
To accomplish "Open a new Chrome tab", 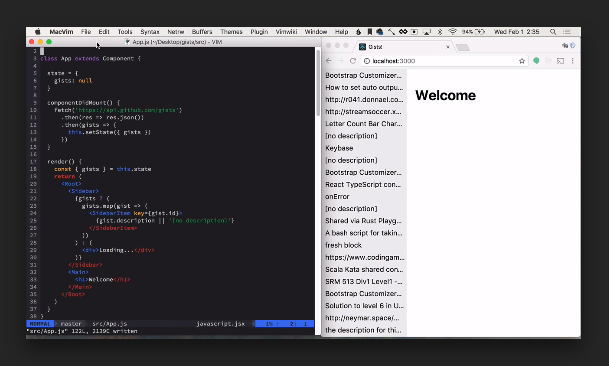I will pos(463,47).
